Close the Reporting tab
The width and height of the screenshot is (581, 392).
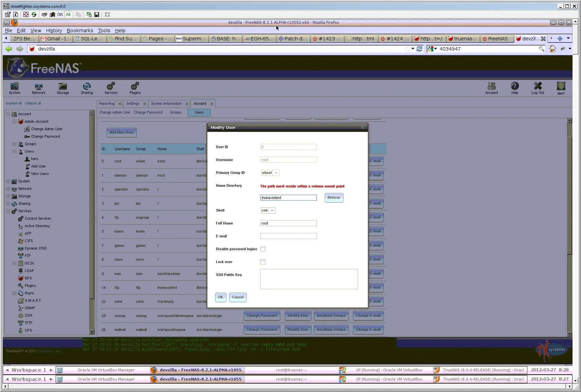(x=120, y=104)
